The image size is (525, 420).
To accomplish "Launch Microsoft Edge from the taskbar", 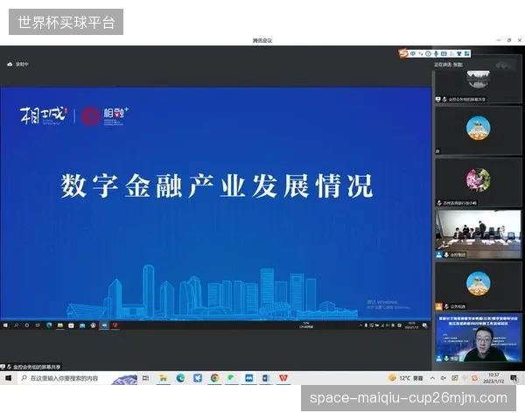I will [x=180, y=378].
